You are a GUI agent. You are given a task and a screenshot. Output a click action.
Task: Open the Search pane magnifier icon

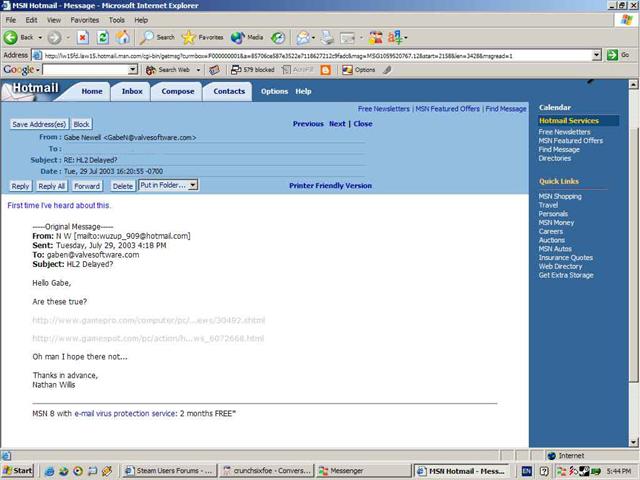coord(146,38)
